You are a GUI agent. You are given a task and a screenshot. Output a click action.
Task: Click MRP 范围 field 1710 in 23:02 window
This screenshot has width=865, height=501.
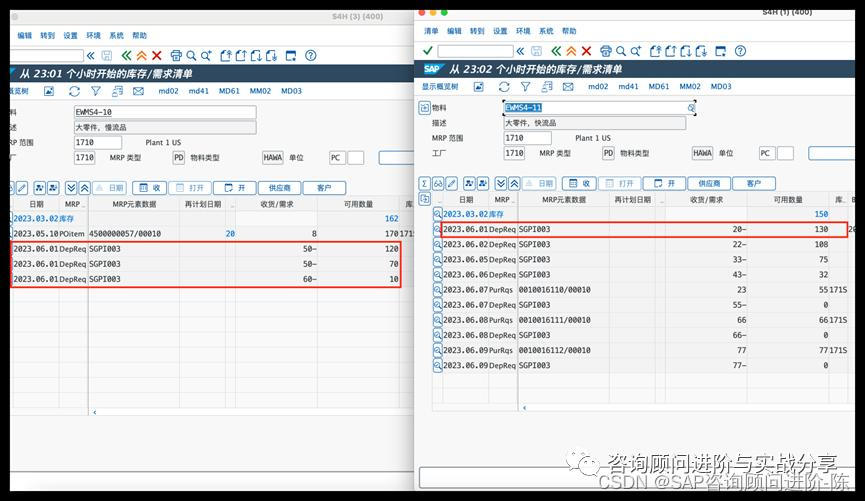coord(527,138)
